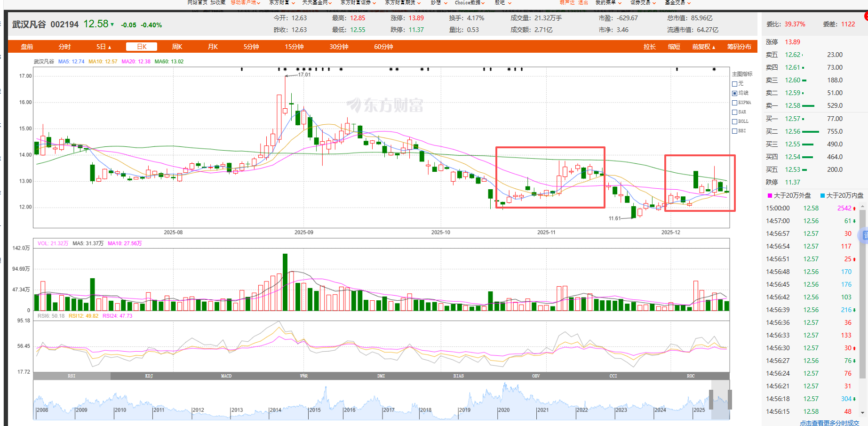Open the 筹码分布 chip distribution panel

coord(739,47)
